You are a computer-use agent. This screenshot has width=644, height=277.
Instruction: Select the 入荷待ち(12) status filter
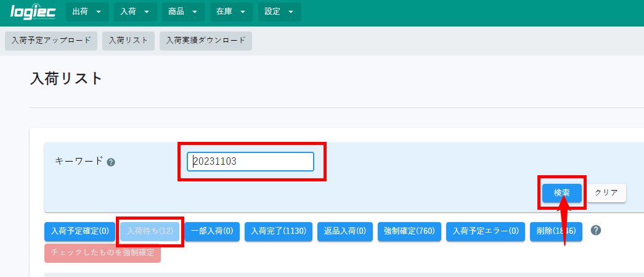click(x=150, y=231)
